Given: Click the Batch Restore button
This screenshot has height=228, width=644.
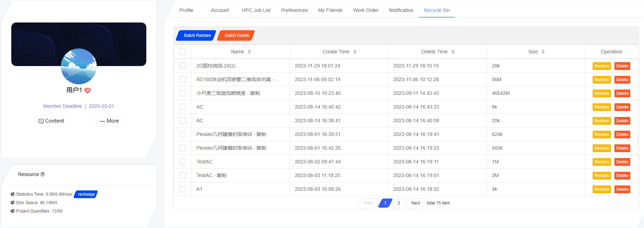Looking at the screenshot, I should click(196, 35).
